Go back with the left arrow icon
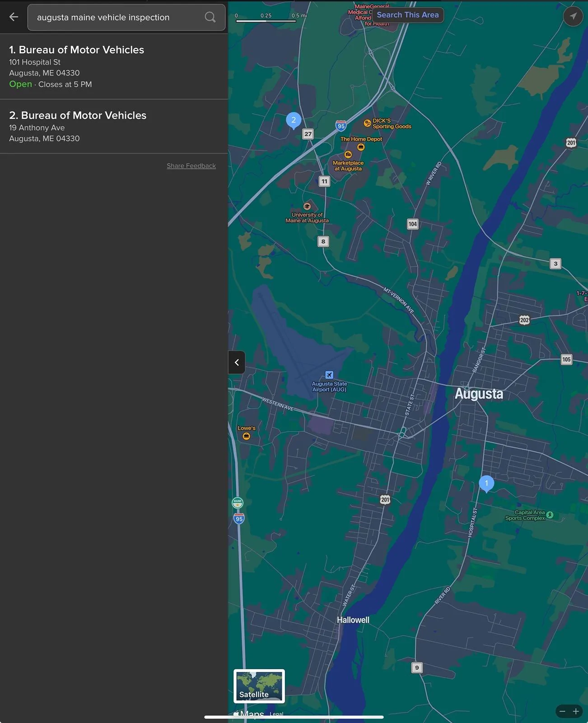Viewport: 588px width, 723px height. point(14,17)
